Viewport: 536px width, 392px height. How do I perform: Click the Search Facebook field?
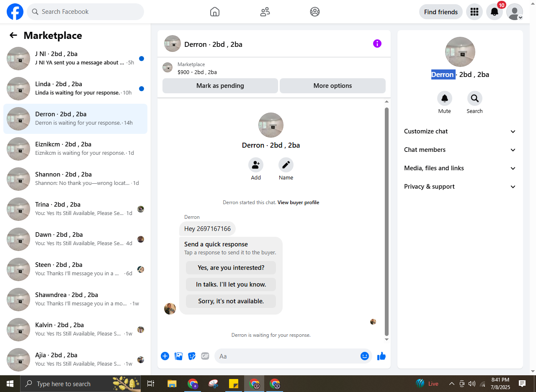(85, 12)
